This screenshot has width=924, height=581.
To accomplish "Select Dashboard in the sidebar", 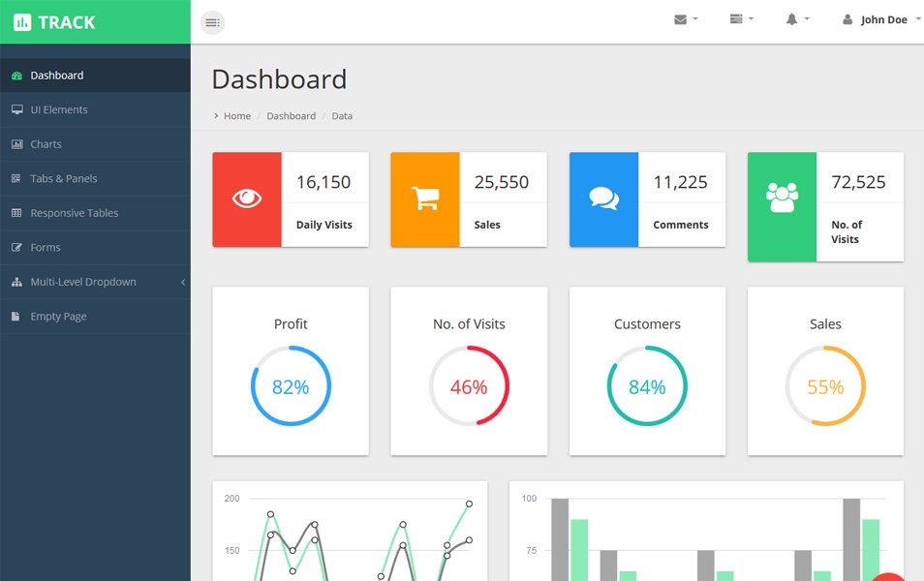I will pyautogui.click(x=96, y=76).
